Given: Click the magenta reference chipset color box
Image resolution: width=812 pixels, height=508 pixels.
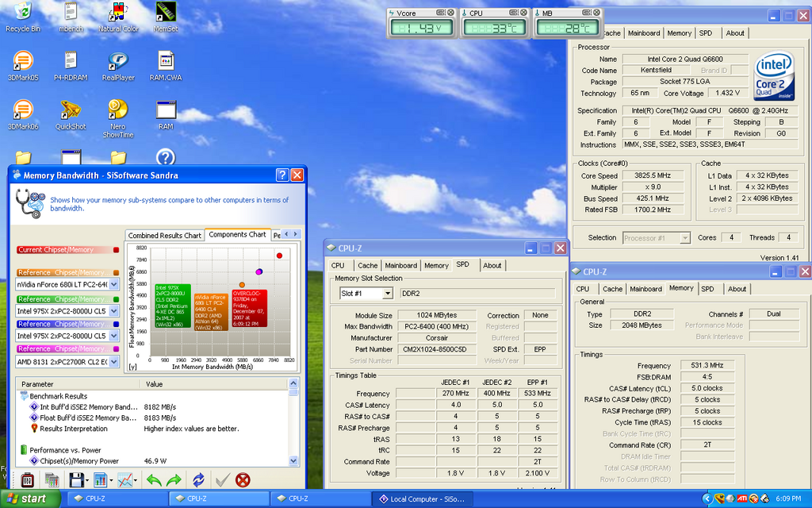Looking at the screenshot, I should pos(116,349).
